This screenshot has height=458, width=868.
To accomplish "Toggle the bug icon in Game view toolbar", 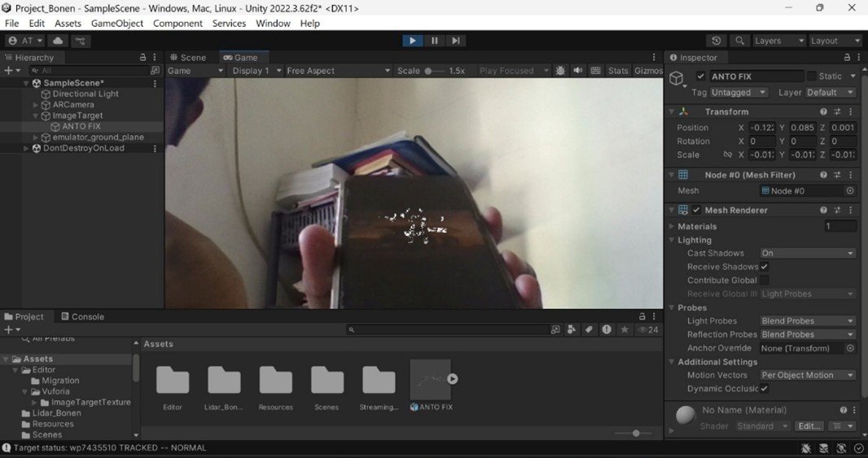I will coord(560,71).
